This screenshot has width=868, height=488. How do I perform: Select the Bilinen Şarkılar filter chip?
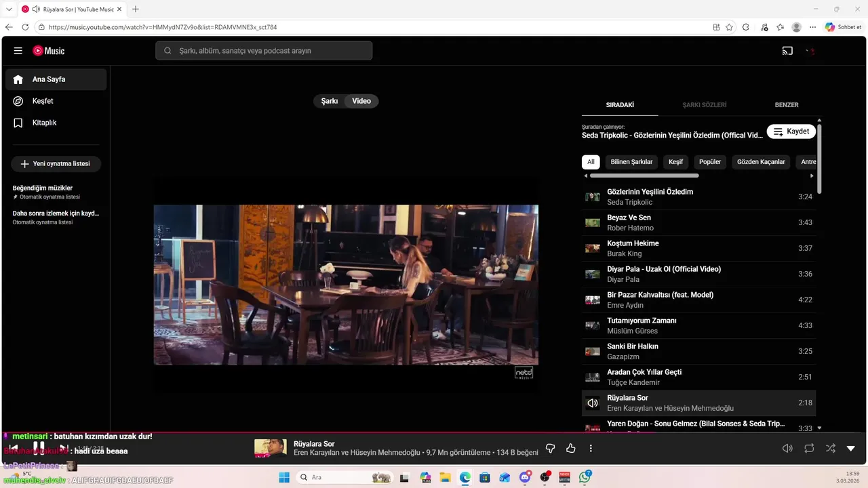[x=631, y=162]
